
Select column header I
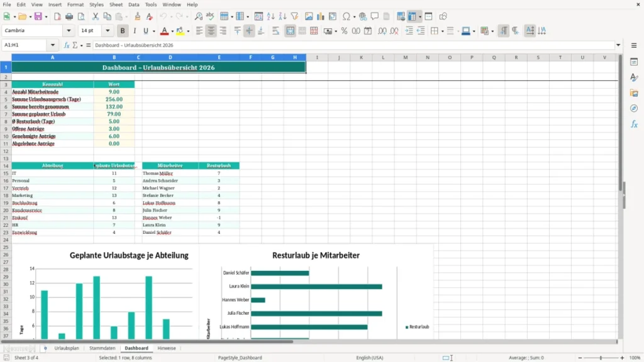(x=317, y=57)
